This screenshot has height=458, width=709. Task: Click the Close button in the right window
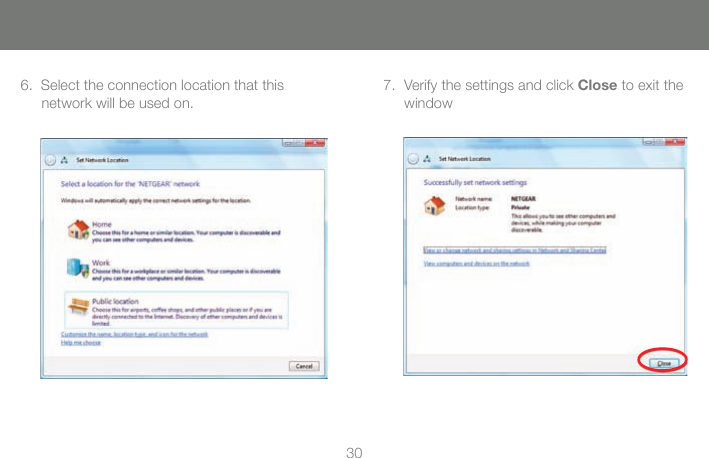663,363
